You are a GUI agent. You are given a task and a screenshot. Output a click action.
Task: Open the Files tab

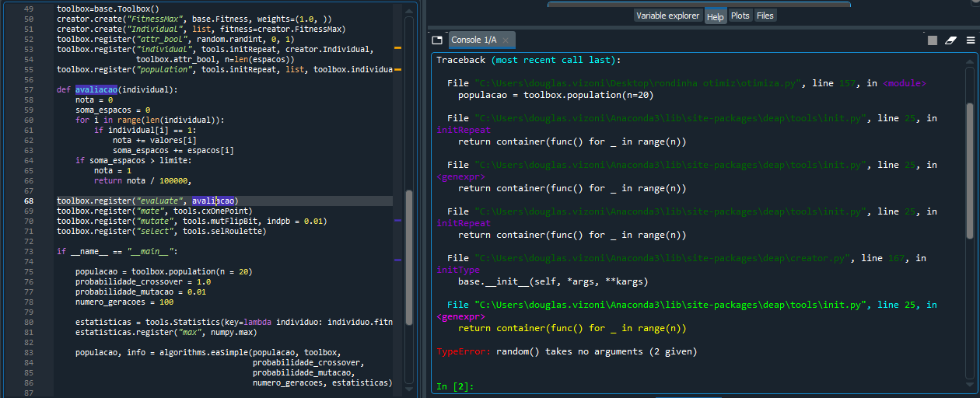(x=765, y=16)
